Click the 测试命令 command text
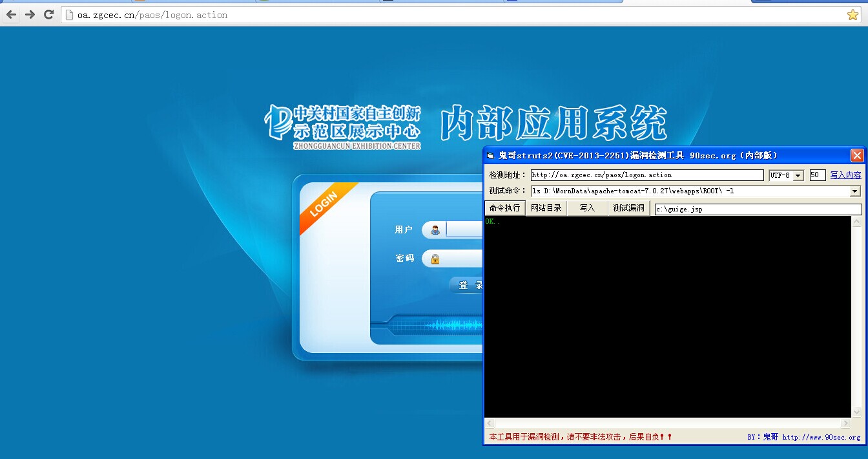 pyautogui.click(x=633, y=191)
